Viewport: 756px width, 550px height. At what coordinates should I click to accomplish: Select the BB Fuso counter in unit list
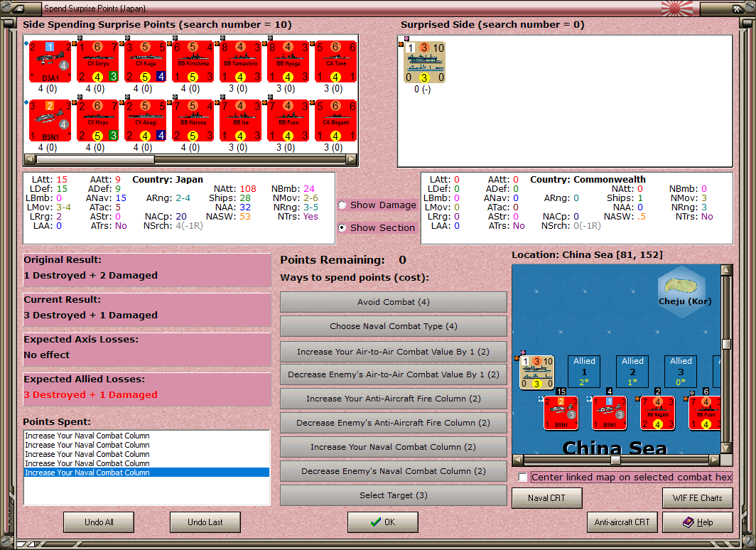pyautogui.click(x=288, y=121)
